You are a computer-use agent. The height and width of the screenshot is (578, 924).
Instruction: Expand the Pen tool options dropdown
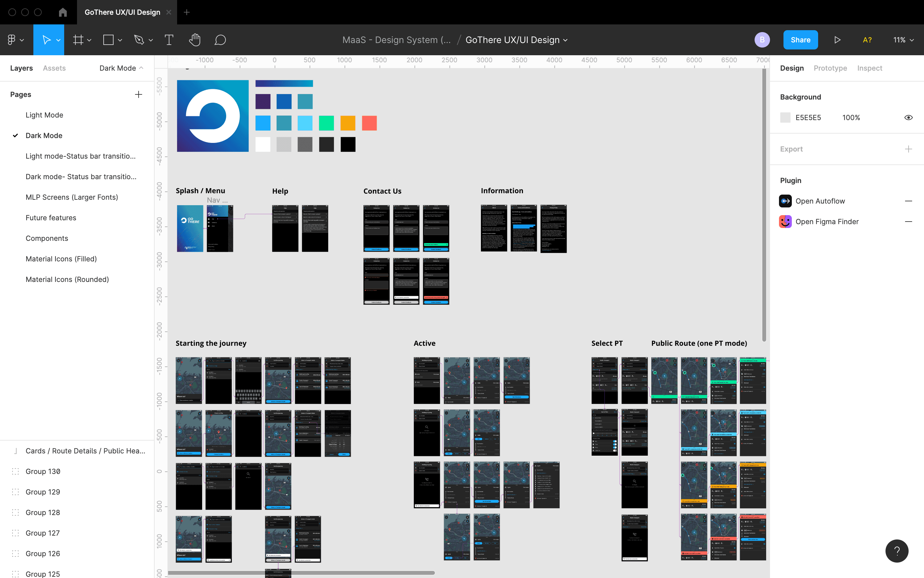pyautogui.click(x=151, y=40)
